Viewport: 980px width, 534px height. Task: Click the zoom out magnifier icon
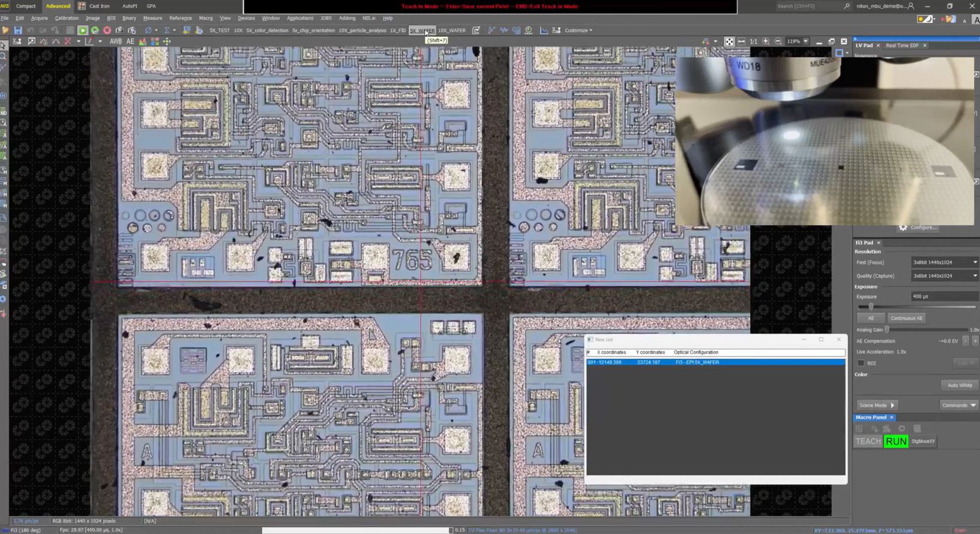coord(778,41)
